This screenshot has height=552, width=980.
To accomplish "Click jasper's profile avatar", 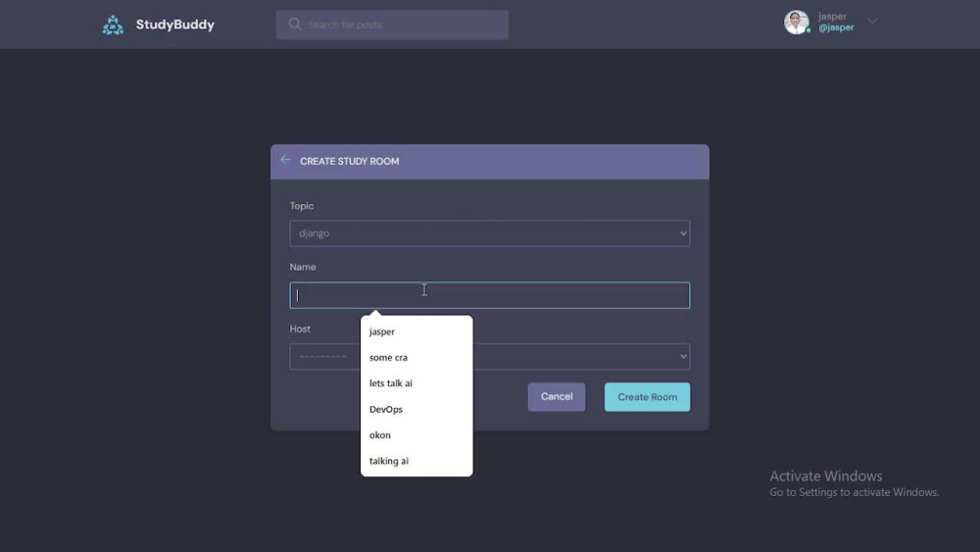I will pos(797,23).
